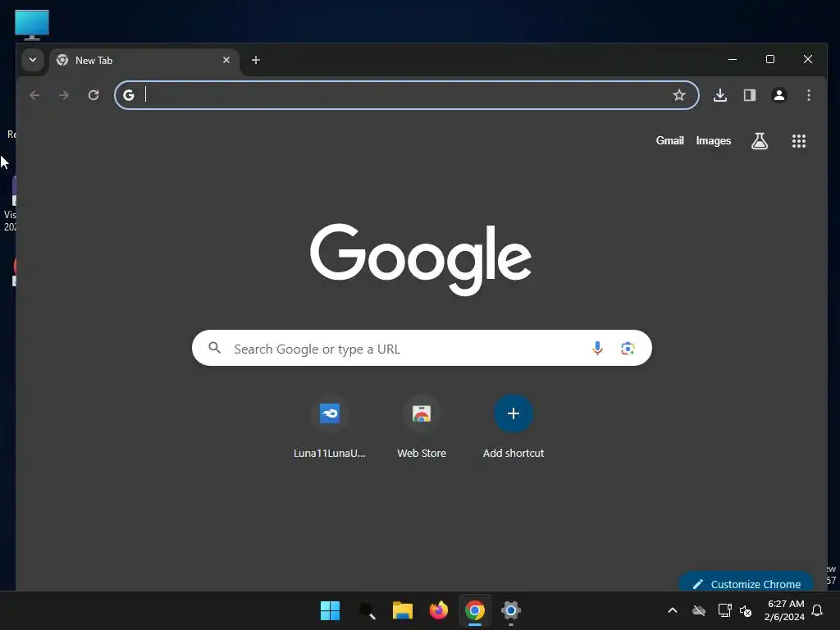Close the Chrome window
This screenshot has width=840, height=630.
point(808,59)
